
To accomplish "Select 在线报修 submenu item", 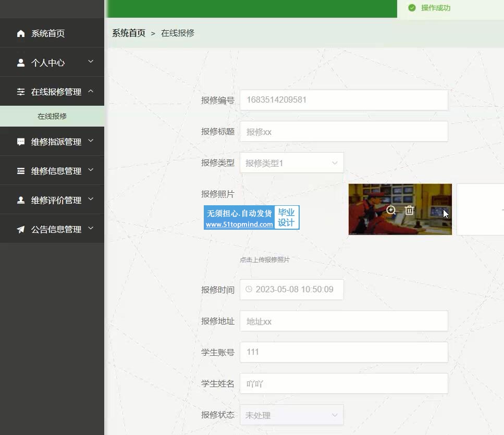I will (52, 116).
